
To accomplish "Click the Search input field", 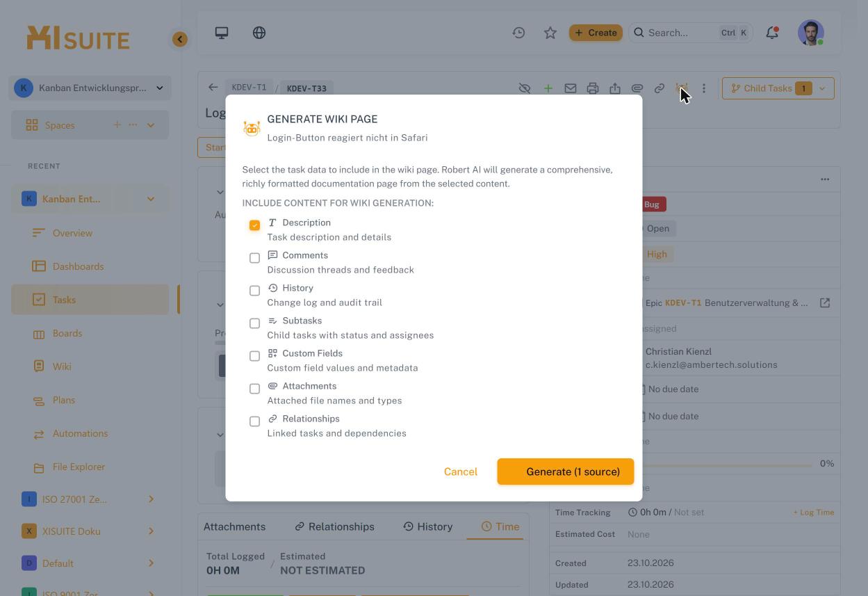I will (691, 33).
